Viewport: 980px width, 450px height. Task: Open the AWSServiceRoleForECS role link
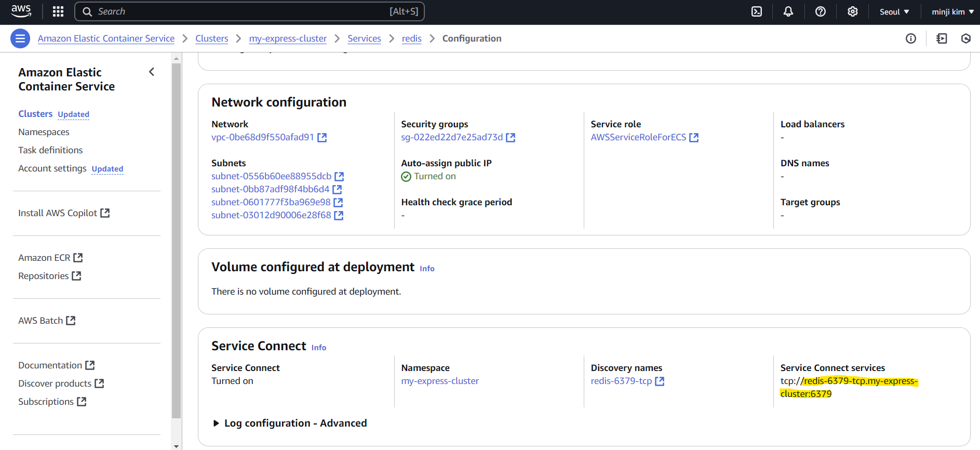(x=638, y=137)
